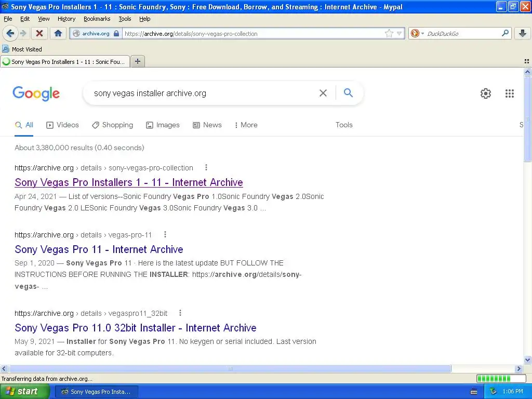The height and width of the screenshot is (399, 532).
Task: Switch to Shopping results
Action: [113, 125]
